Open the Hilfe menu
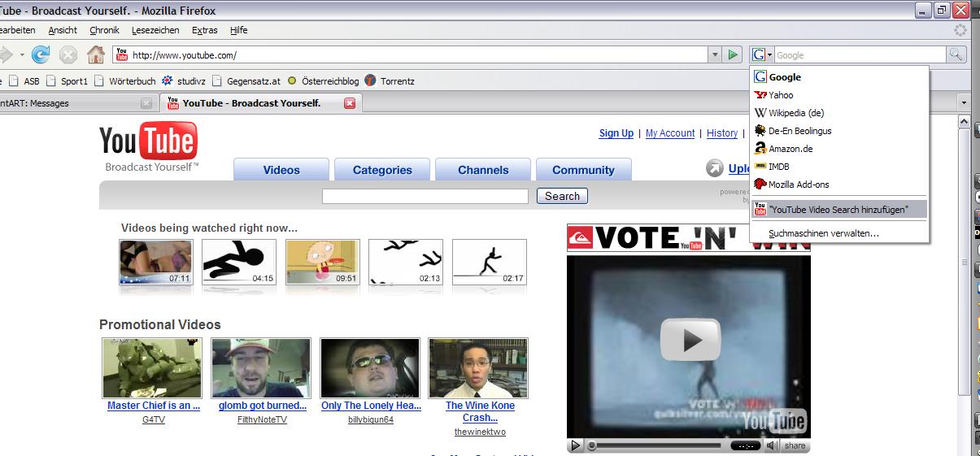 point(239,30)
